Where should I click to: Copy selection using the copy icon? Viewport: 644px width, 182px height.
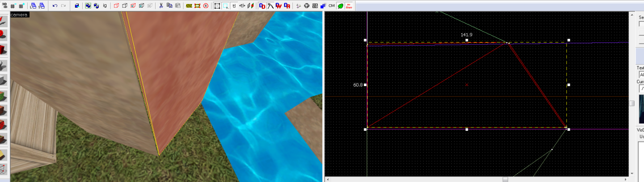click(x=169, y=6)
